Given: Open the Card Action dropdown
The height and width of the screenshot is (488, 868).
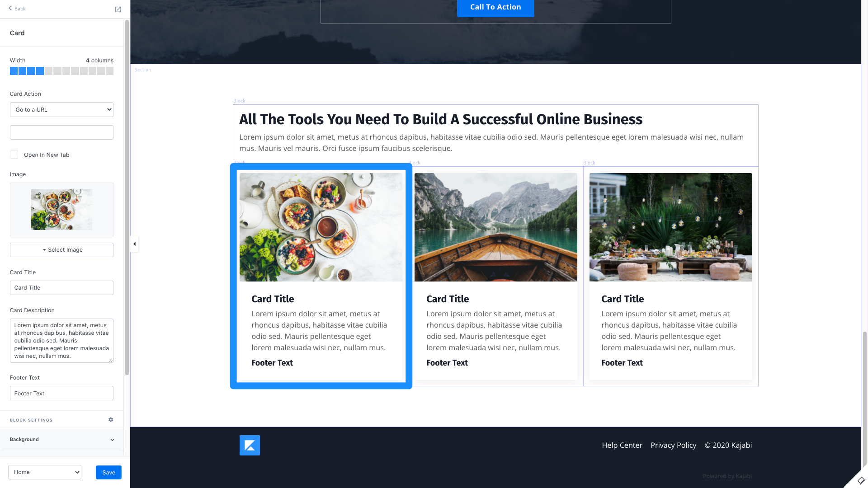Looking at the screenshot, I should 61,110.
